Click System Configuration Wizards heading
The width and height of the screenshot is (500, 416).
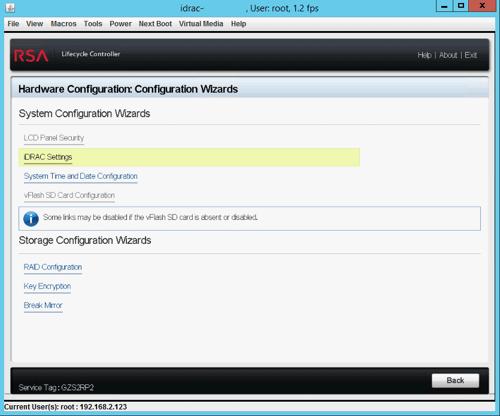84,114
